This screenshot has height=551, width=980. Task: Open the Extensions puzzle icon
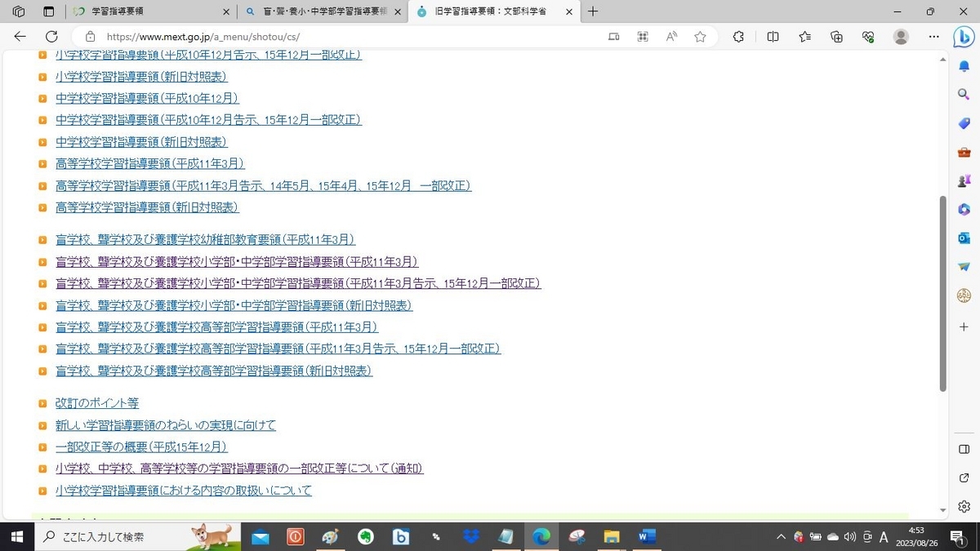pos(738,37)
